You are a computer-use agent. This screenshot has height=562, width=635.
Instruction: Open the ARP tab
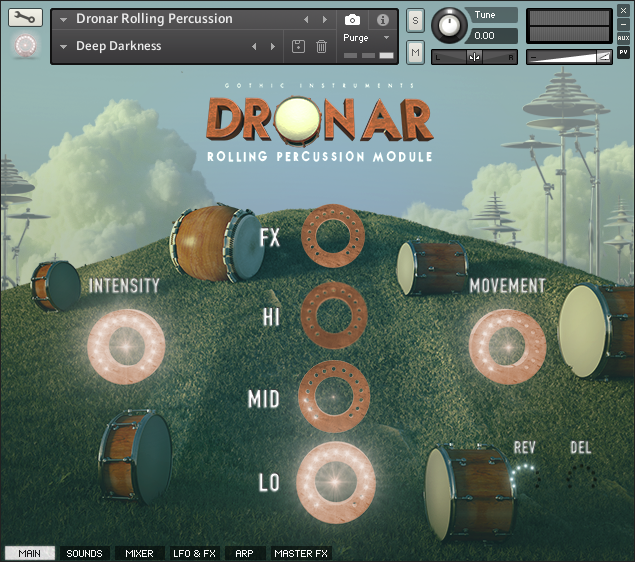pyautogui.click(x=244, y=553)
